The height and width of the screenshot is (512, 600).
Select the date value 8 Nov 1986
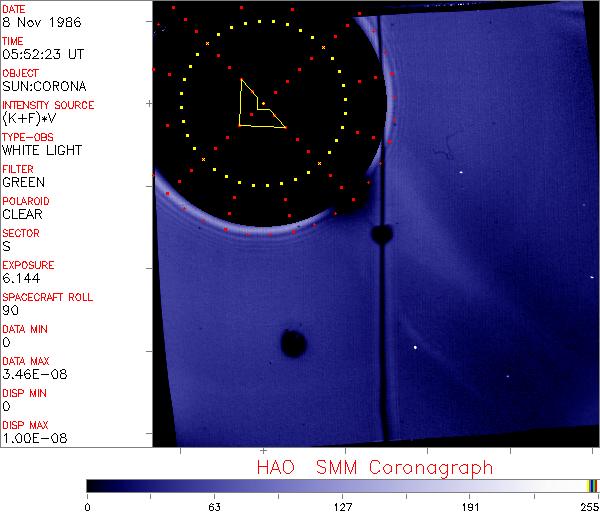pos(38,22)
